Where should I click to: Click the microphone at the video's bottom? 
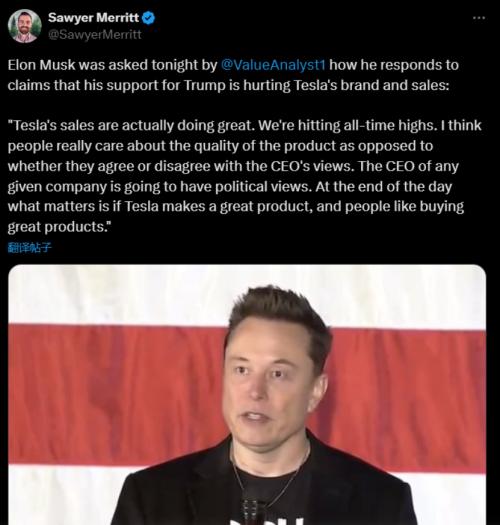(252, 512)
